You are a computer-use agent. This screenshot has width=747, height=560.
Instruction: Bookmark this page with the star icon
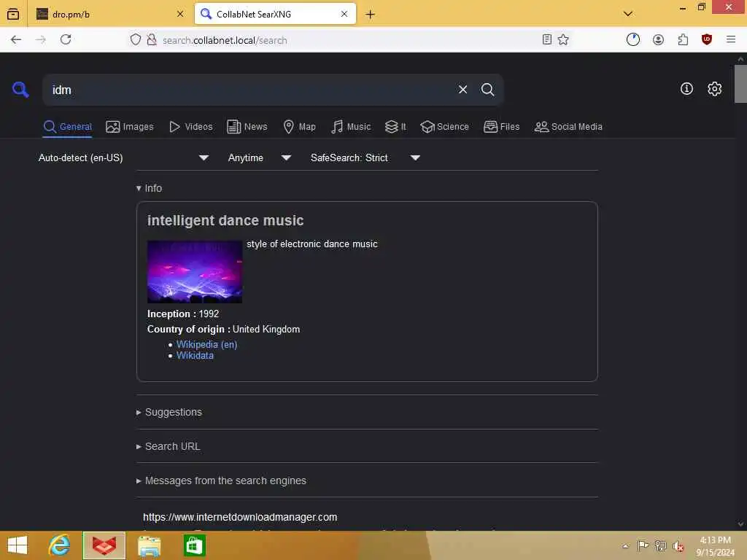point(563,39)
